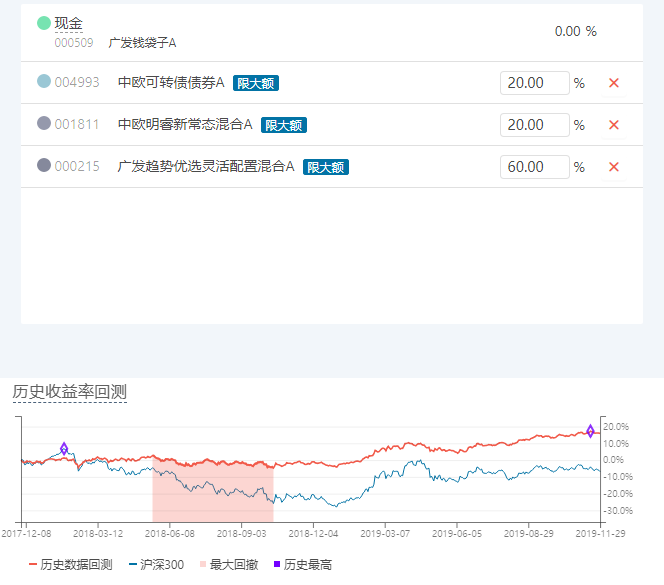Remove fund 004993 with red X icon
The width and height of the screenshot is (664, 585).
pos(614,83)
